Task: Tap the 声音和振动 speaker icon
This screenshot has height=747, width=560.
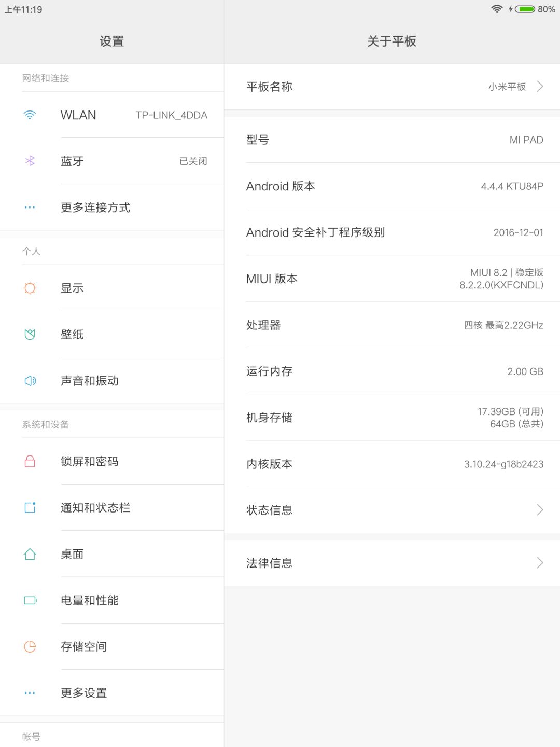Action: click(x=30, y=381)
